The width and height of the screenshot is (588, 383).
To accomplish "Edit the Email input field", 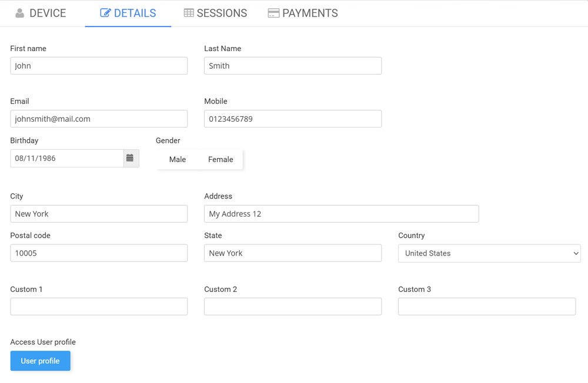I will pyautogui.click(x=99, y=119).
